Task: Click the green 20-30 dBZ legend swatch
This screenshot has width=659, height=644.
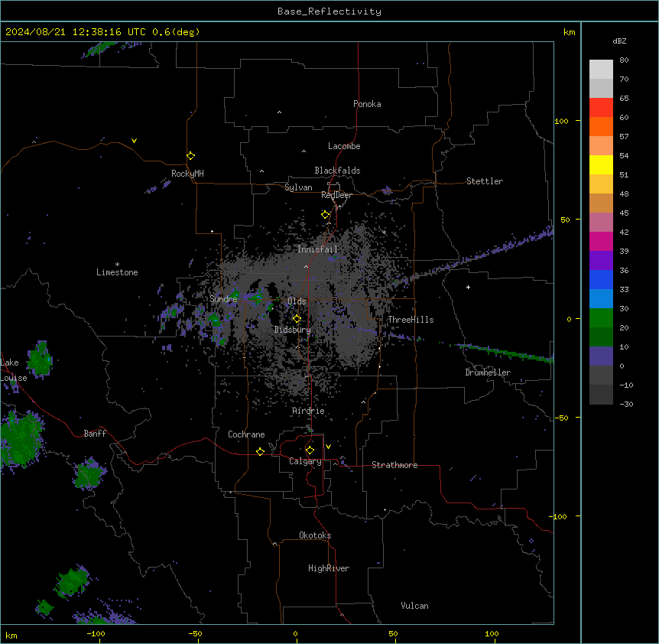Action: pos(601,318)
